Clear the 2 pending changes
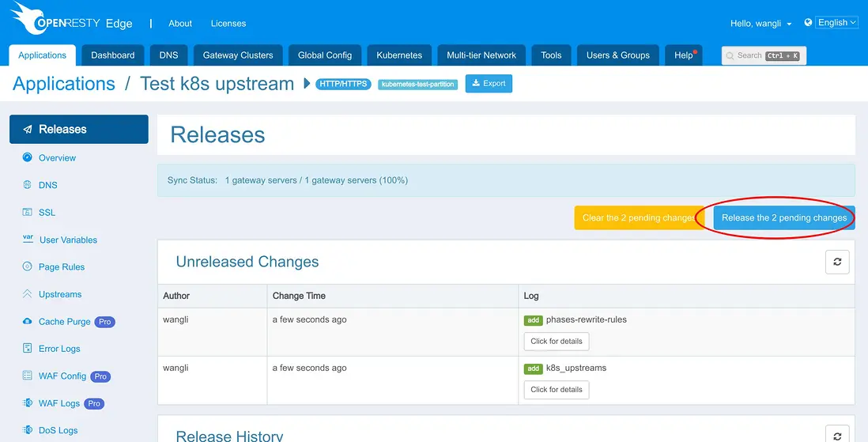The image size is (868, 442). point(639,217)
